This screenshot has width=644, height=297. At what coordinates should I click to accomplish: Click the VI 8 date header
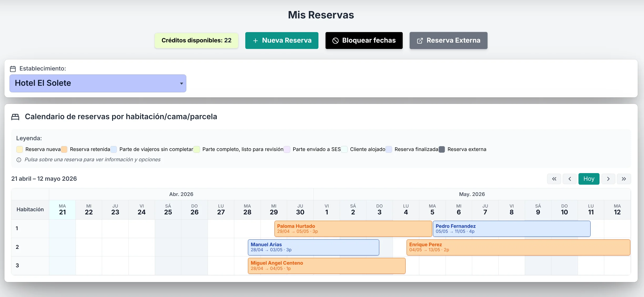tap(512, 210)
